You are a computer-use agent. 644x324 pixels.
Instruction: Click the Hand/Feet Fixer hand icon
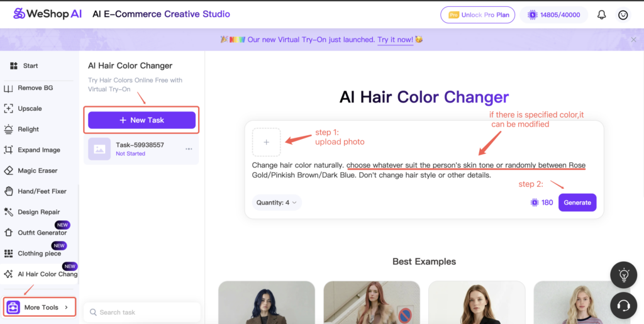[9, 191]
